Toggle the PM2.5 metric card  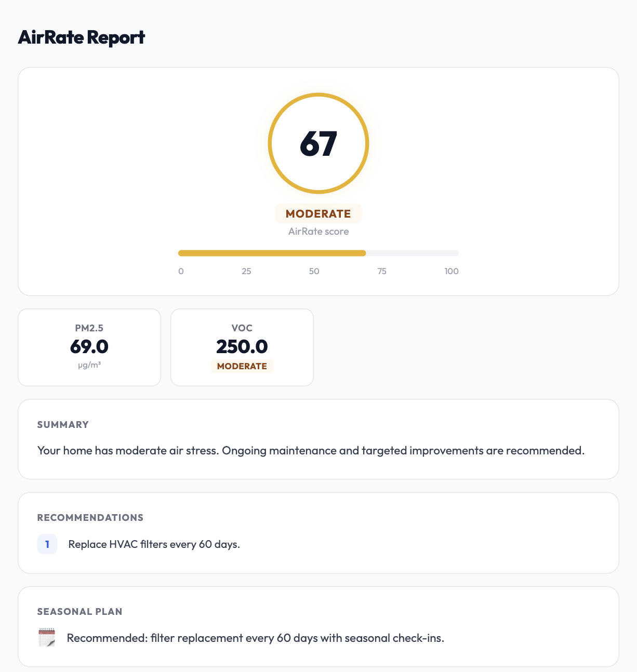coord(89,347)
